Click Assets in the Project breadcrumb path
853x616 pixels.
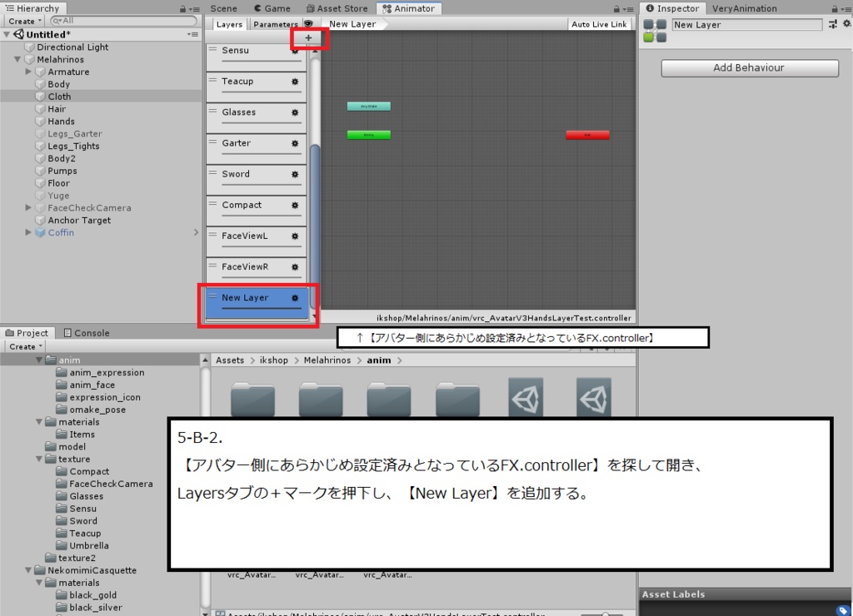[228, 360]
